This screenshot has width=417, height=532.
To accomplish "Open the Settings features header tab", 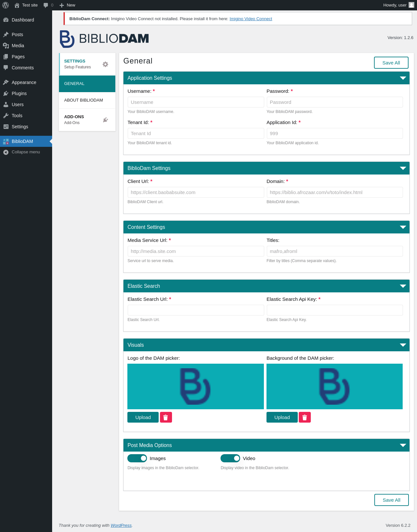I will (87, 64).
